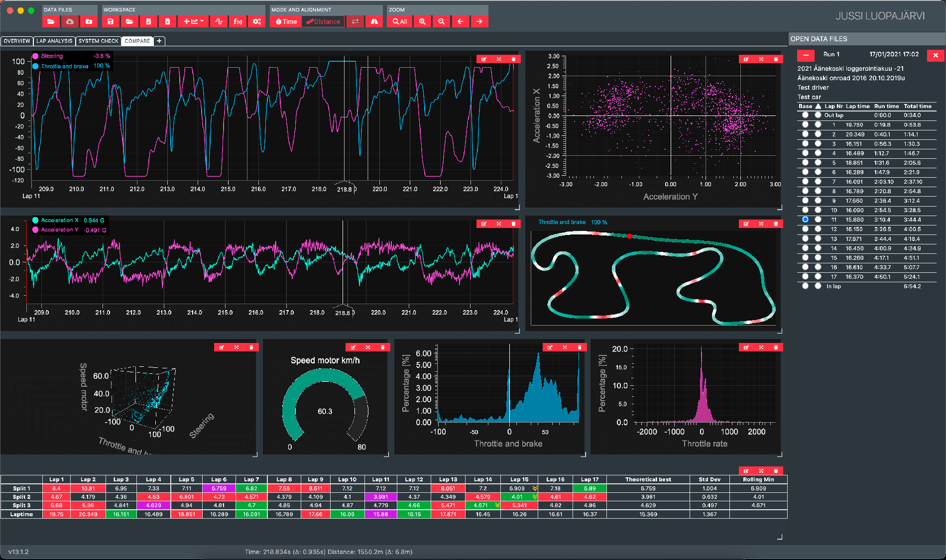Open the SYSTEM CHECK tab
946x560 pixels.
pyautogui.click(x=98, y=41)
